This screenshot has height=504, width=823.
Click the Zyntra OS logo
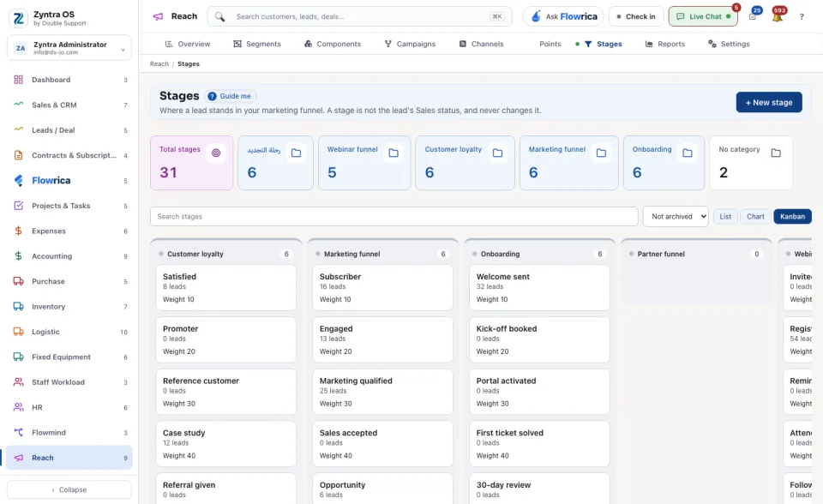click(x=18, y=18)
